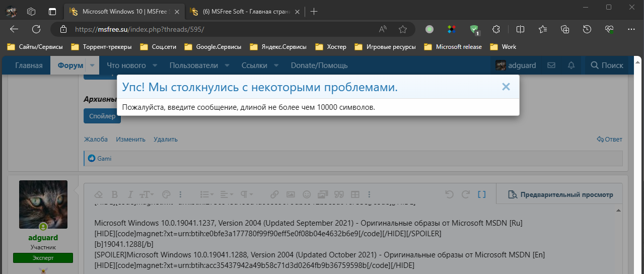Add page to favorites with star icon

pos(402,29)
